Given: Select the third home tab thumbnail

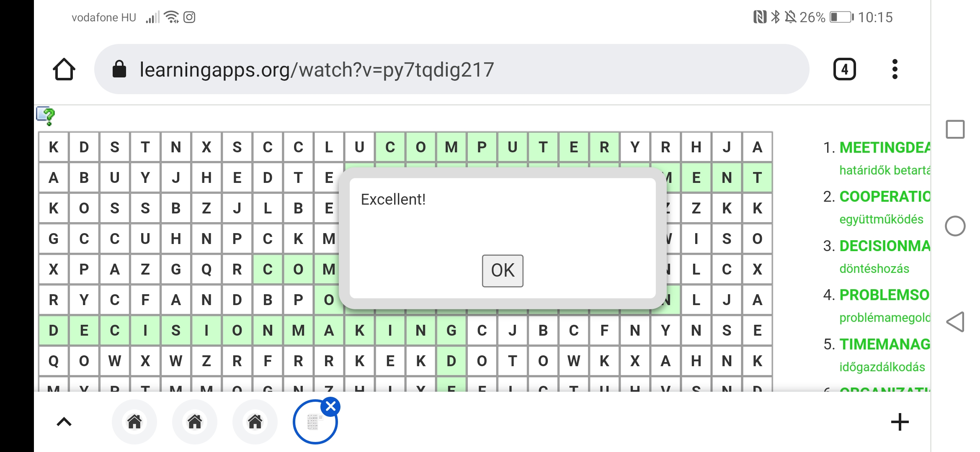Looking at the screenshot, I should pyautogui.click(x=255, y=422).
